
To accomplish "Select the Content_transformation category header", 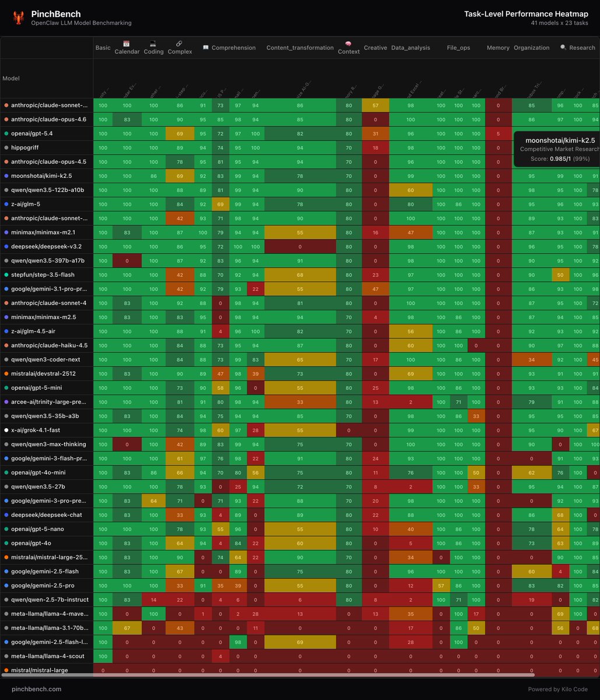I will tap(300, 48).
